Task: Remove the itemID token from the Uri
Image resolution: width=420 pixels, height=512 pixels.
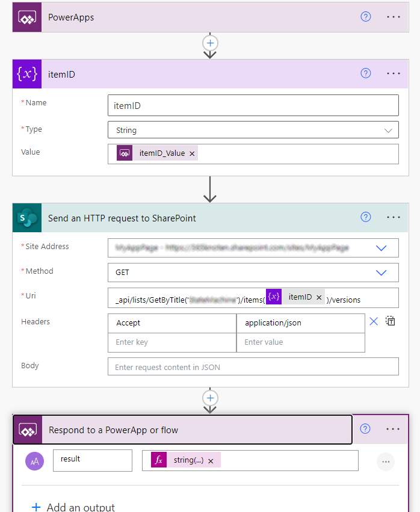Action: pyautogui.click(x=319, y=297)
